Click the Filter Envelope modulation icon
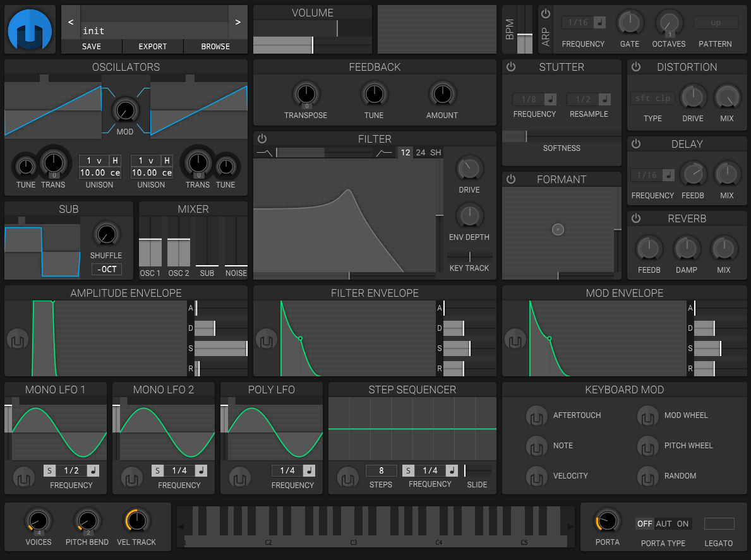The image size is (751, 560). [x=267, y=340]
